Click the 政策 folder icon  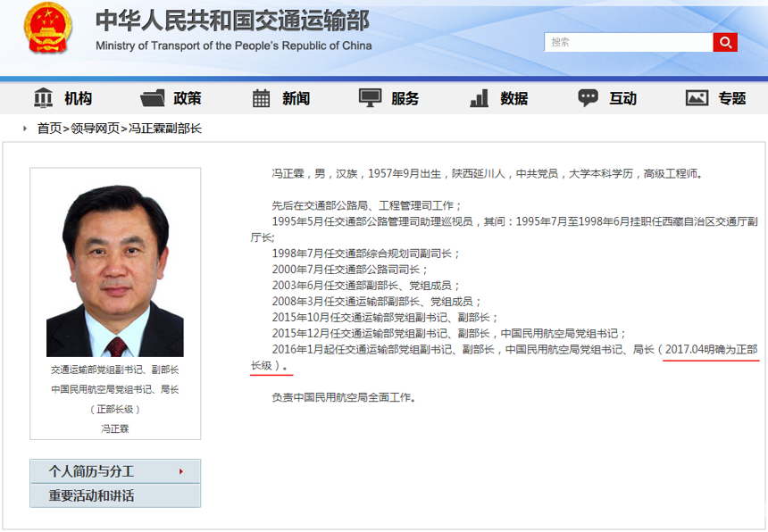pyautogui.click(x=153, y=98)
